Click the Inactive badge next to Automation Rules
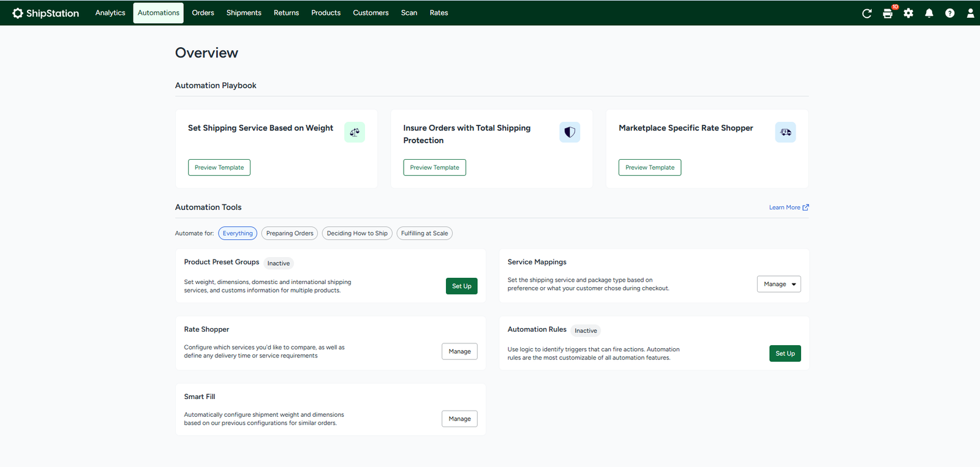Image resolution: width=980 pixels, height=467 pixels. (x=586, y=331)
